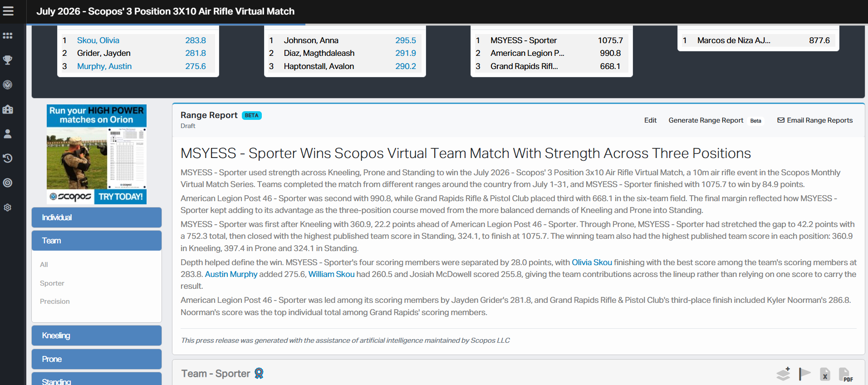Click American Legion P... team row
868x385 pixels.
[551, 53]
